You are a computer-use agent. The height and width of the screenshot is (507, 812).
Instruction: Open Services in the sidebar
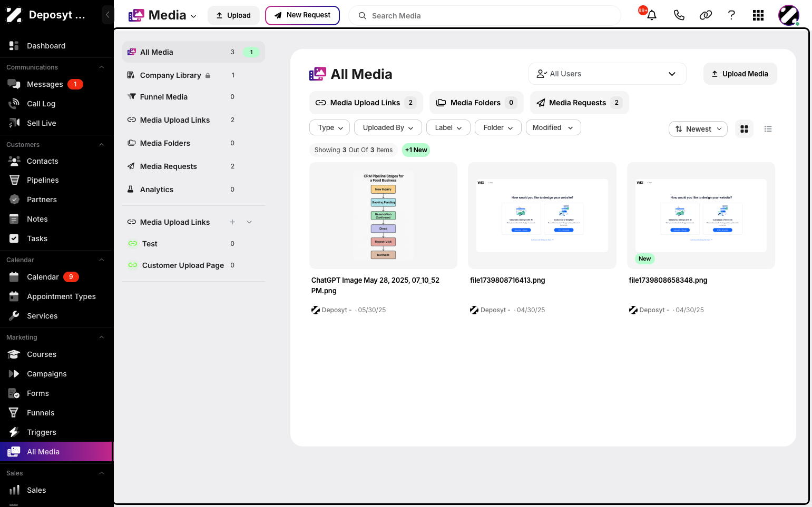[x=56, y=316]
